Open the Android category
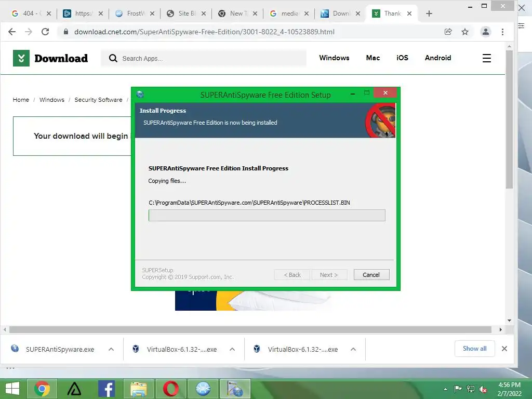 tap(437, 58)
